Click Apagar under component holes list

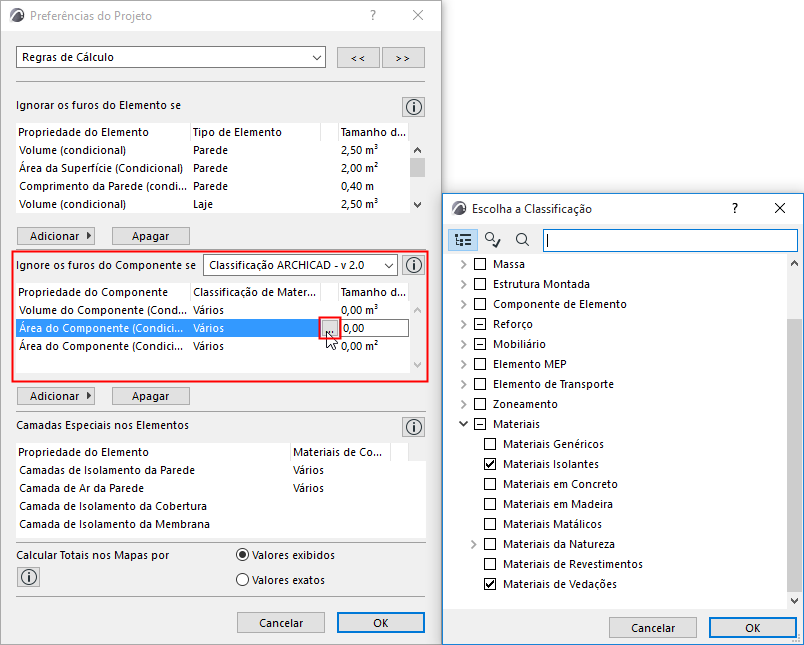(x=151, y=396)
